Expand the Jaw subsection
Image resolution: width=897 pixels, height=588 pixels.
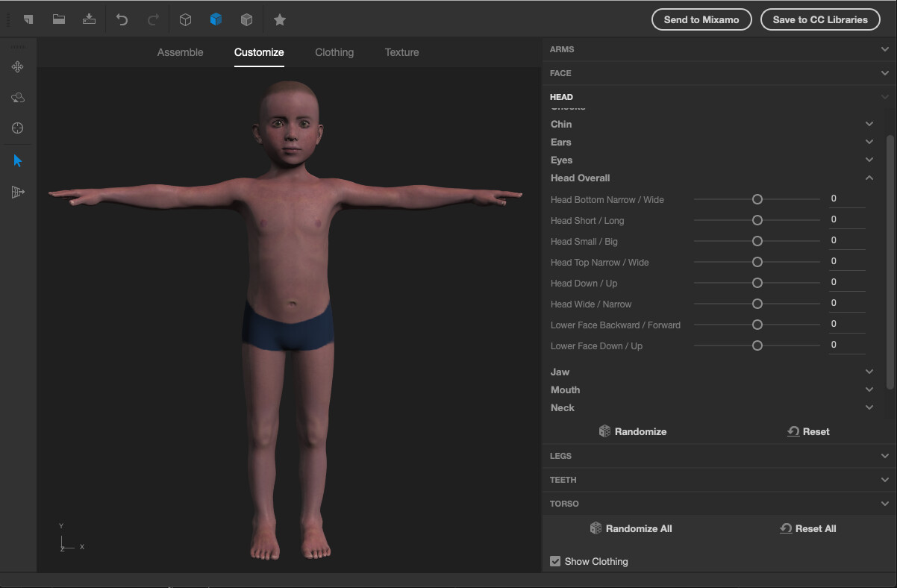712,372
